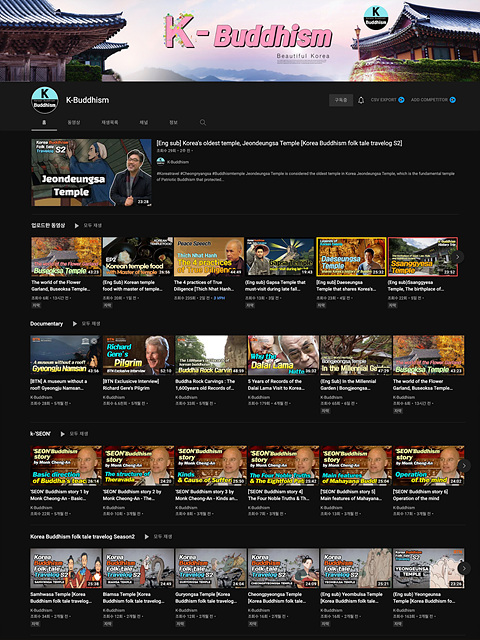The width and height of the screenshot is (480, 640).
Task: Click the round K-Buddhism logo in banner
Action: point(376,18)
